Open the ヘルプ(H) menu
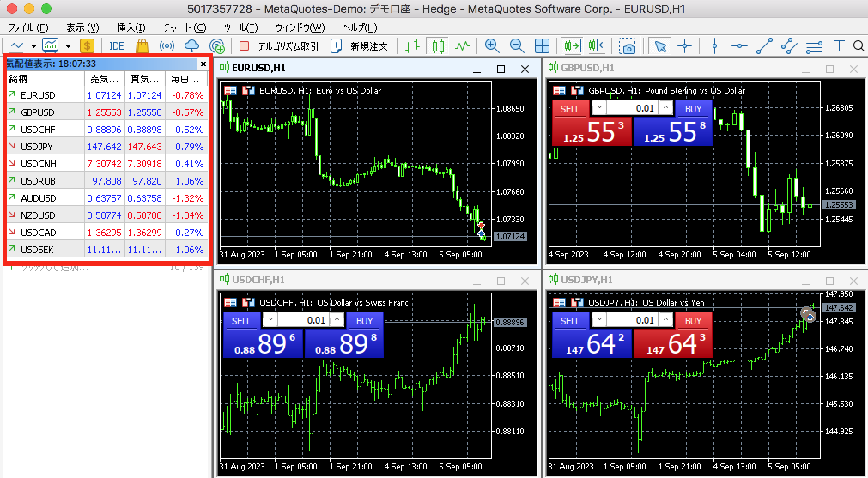Image resolution: width=868 pixels, height=478 pixels. tap(359, 28)
